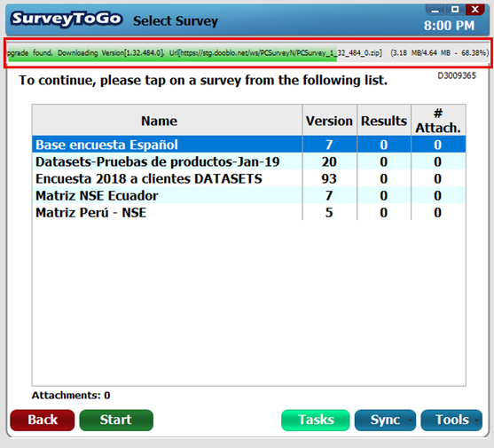The image size is (494, 448).
Task: Click version 93 cell of Encuesta 2018
Action: [x=330, y=178]
